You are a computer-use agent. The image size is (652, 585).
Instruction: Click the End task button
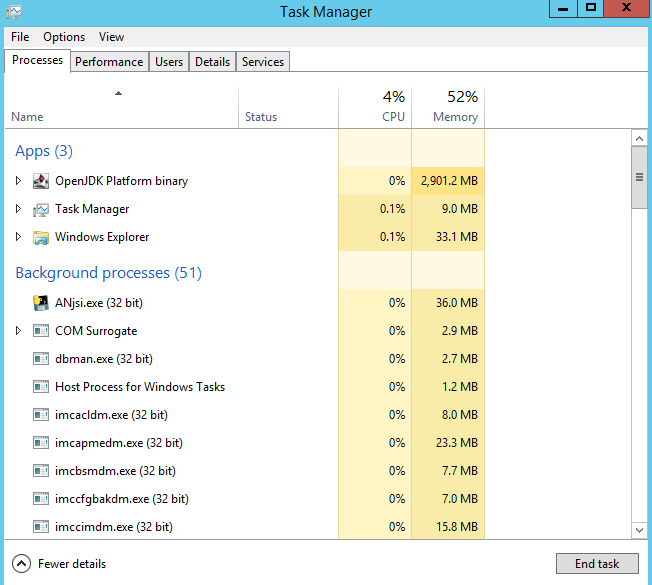tap(597, 564)
